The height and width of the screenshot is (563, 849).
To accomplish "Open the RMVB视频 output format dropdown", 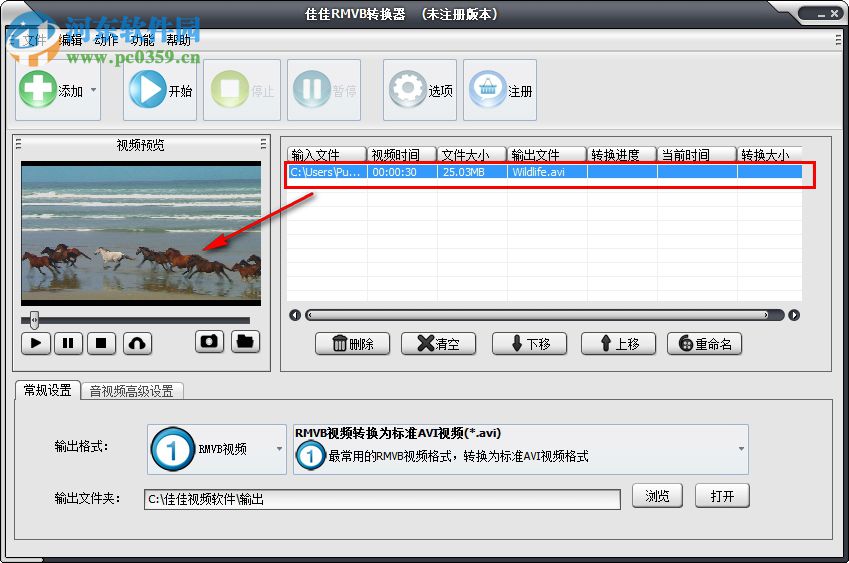I will click(x=217, y=449).
